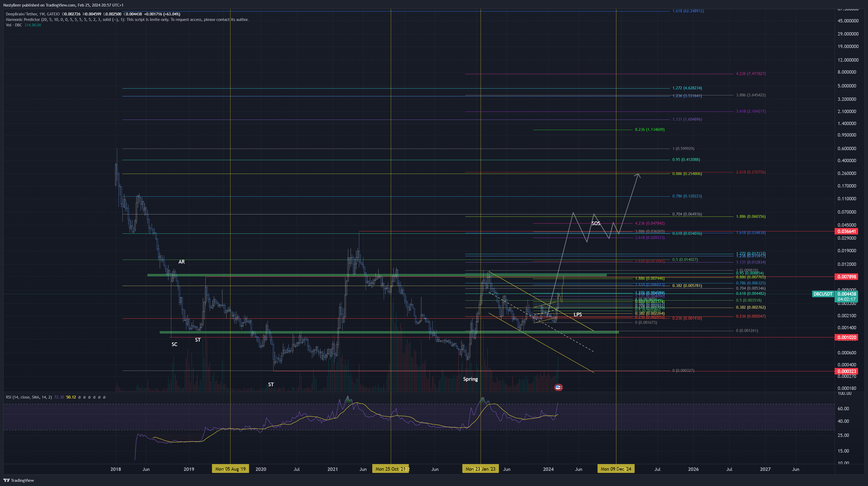The width and height of the screenshot is (868, 486).
Task: Click the 0.618 (0.004482) Fibonacci label
Action: [751, 294]
